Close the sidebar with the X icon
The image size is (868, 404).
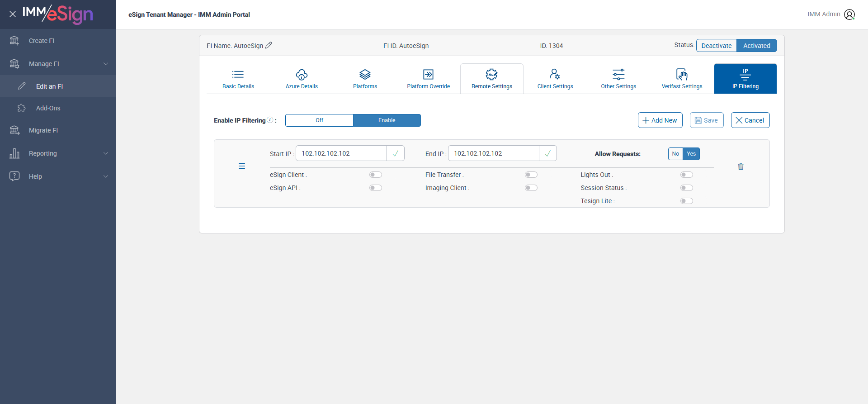(x=13, y=14)
